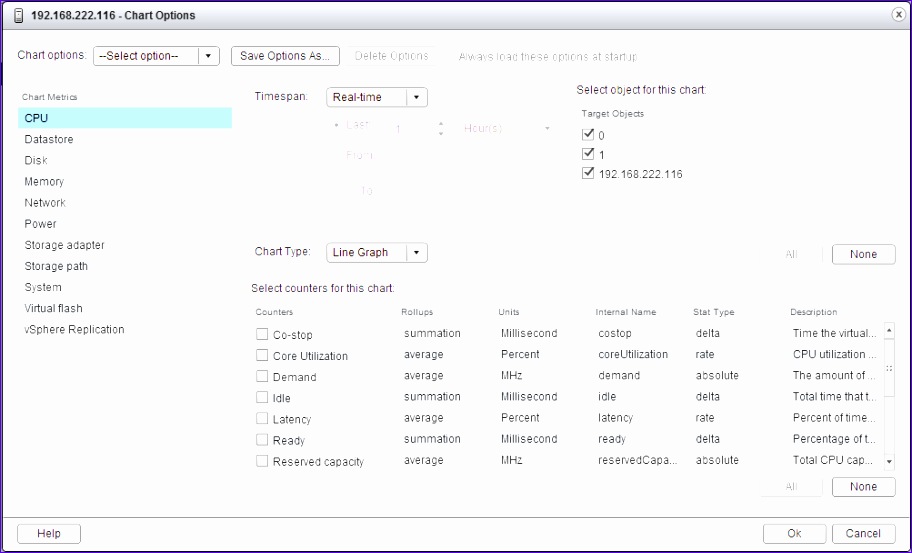
Task: Sort by Units column header
Action: (509, 312)
